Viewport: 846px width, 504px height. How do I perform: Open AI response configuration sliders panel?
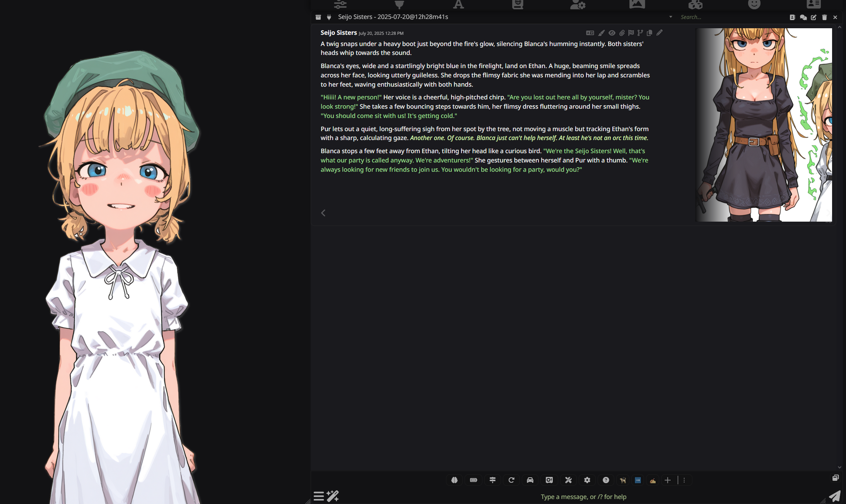[340, 4]
